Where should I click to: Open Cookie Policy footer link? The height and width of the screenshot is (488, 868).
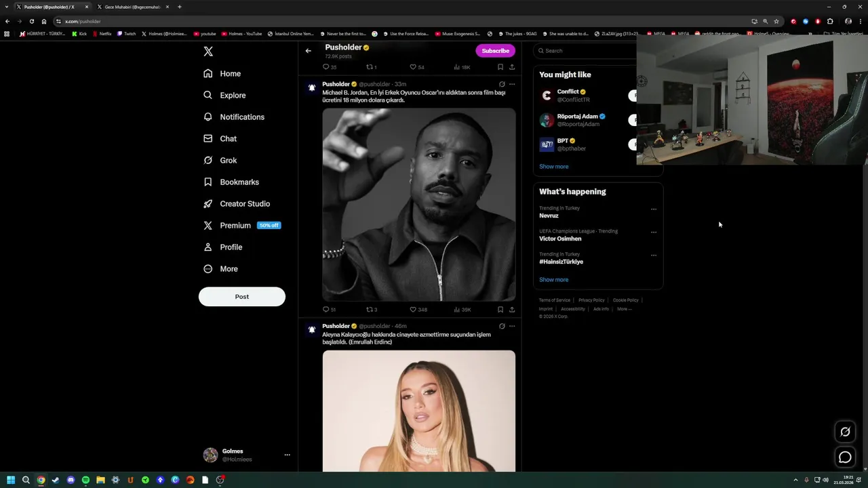(625, 300)
